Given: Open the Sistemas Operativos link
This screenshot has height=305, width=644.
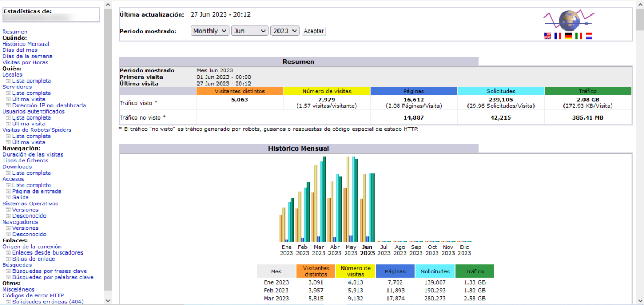Looking at the screenshot, I should click(30, 204).
